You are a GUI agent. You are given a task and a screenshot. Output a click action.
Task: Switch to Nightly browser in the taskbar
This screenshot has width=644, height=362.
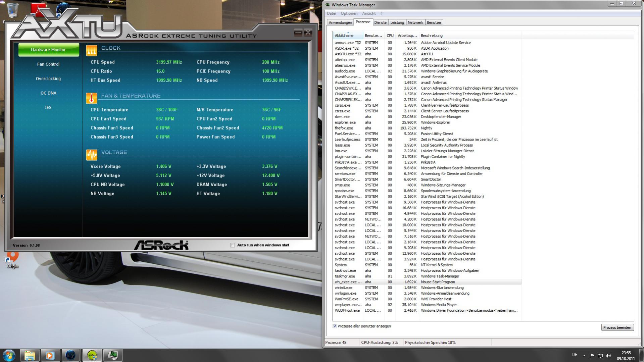71,355
